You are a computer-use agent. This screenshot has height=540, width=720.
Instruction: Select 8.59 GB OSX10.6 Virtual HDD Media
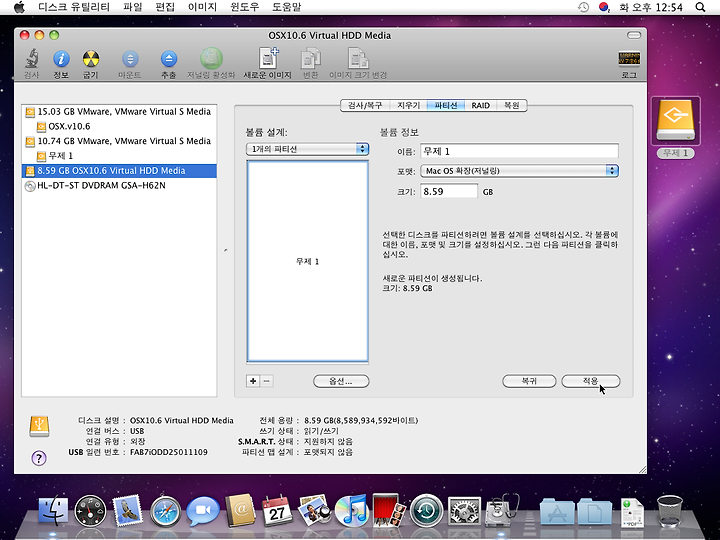click(119, 171)
